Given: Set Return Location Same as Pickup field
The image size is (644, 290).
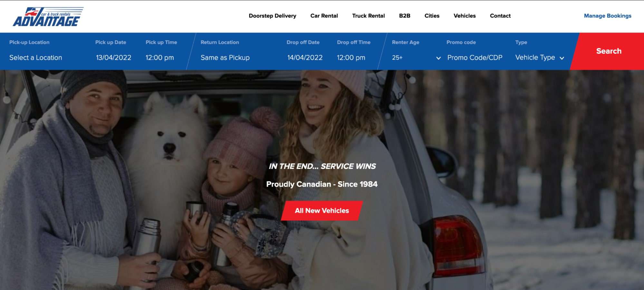Looking at the screenshot, I should [x=225, y=58].
